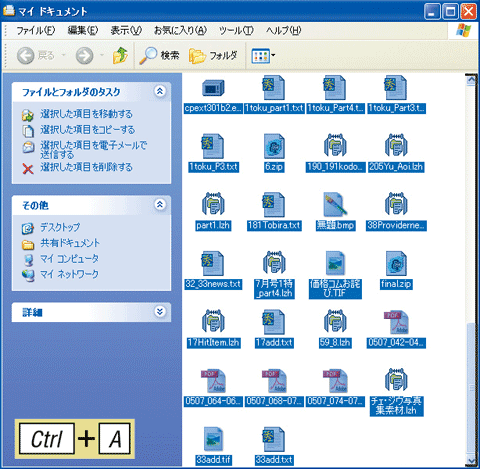Viewport: 480px width, 469px height.
Task: Select the 181Tobira.txt file icon
Action: click(274, 205)
